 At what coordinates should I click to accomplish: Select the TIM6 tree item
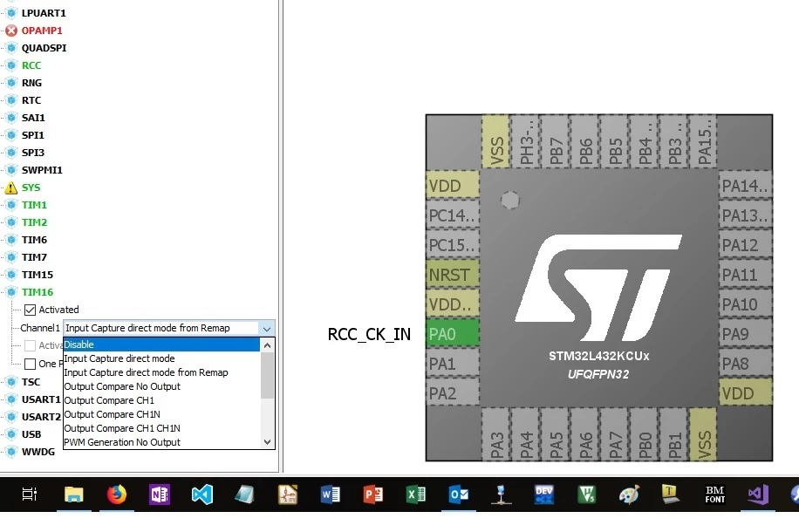point(34,240)
